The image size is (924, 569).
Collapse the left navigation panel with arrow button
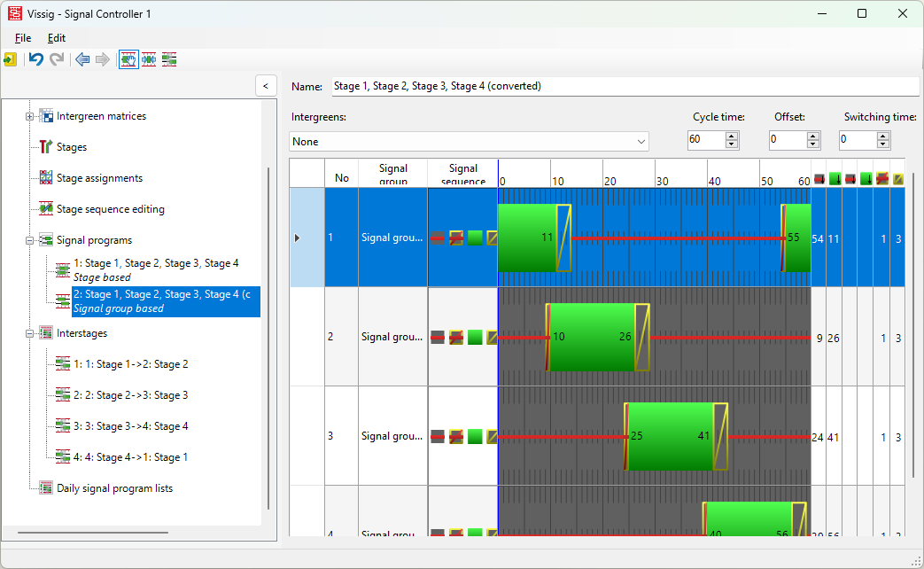266,85
